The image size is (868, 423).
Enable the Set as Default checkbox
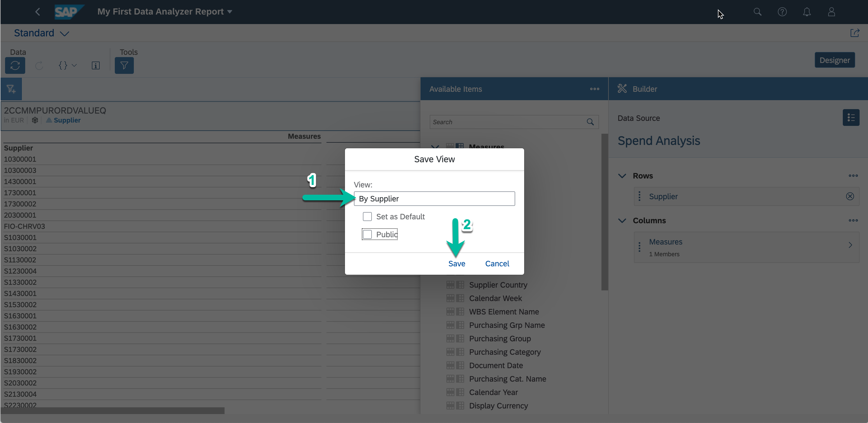click(x=367, y=217)
